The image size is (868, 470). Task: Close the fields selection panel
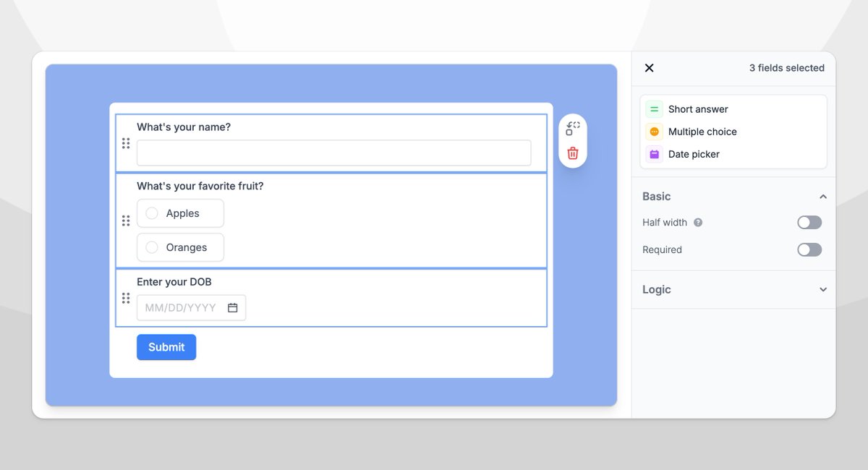[649, 68]
